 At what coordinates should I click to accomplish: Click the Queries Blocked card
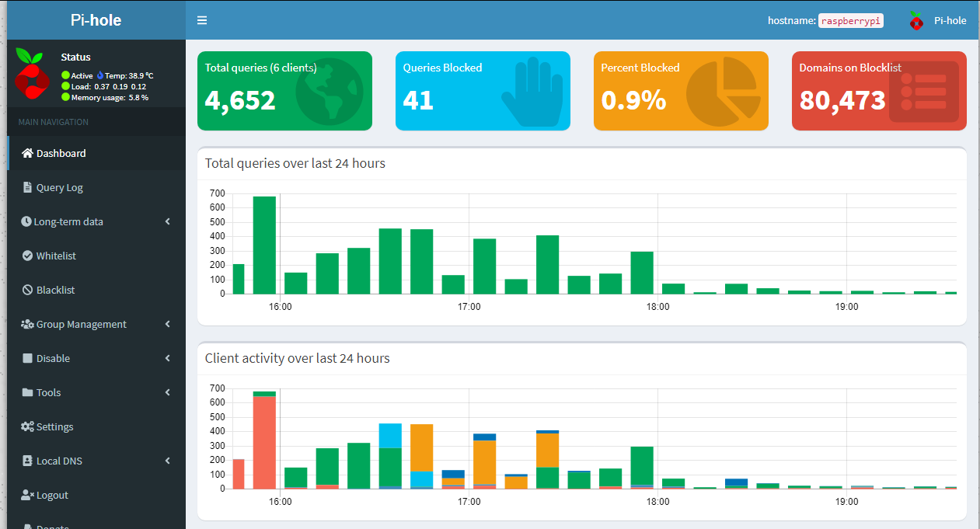coord(483,91)
